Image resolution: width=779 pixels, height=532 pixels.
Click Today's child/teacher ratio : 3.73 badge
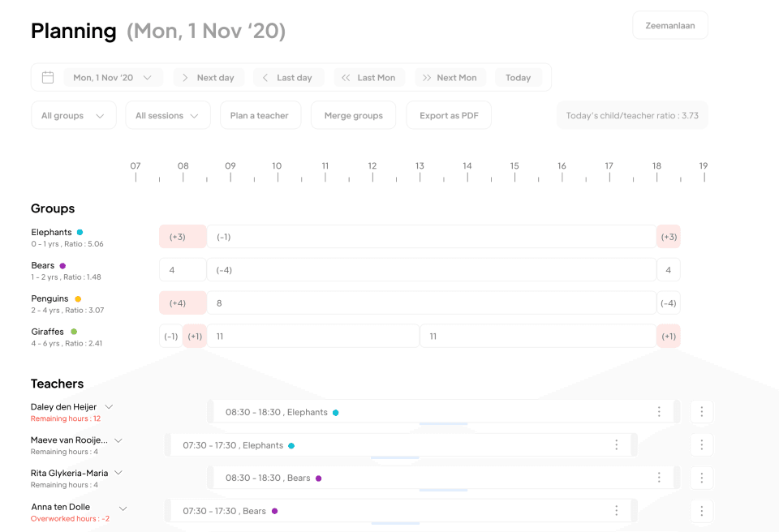[632, 115]
